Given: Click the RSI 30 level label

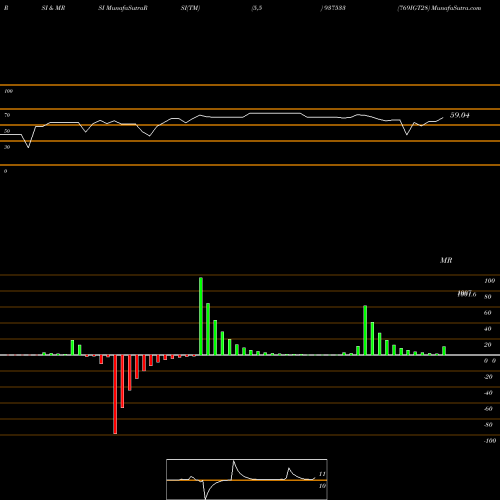Looking at the screenshot, I should coord(7,147).
